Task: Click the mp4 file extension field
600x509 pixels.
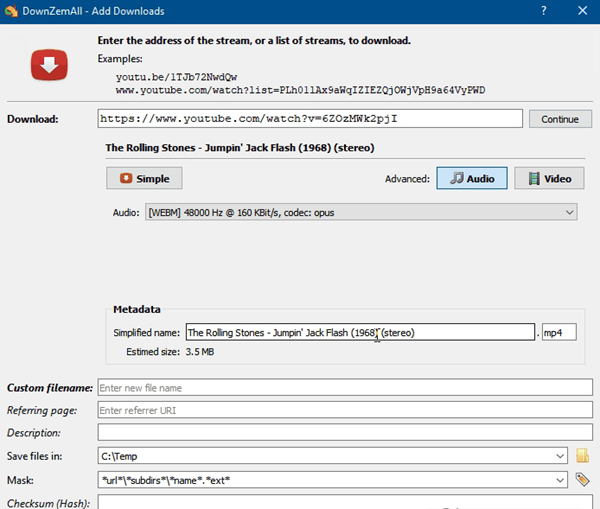Action: [x=559, y=332]
